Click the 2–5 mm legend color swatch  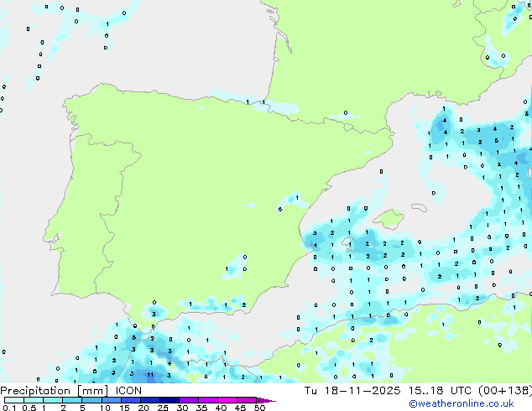point(72,400)
